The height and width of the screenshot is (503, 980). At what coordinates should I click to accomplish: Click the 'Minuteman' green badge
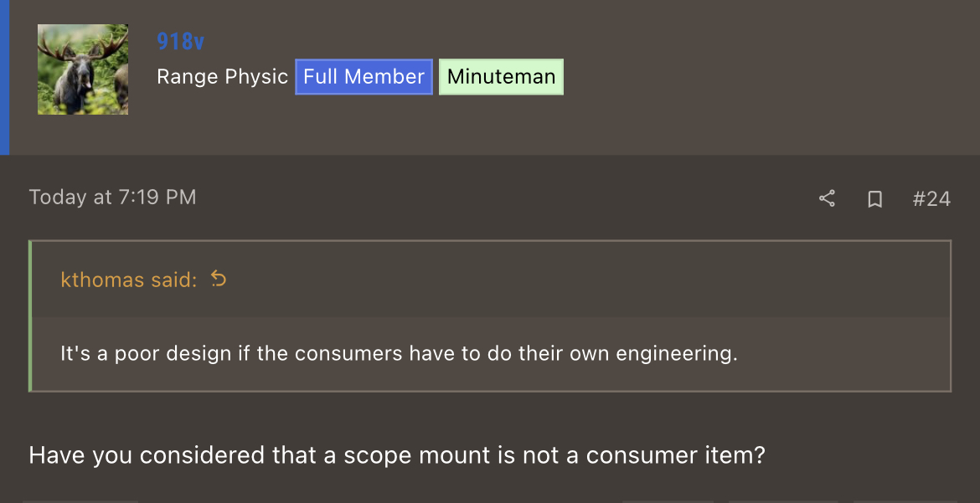[x=501, y=77]
